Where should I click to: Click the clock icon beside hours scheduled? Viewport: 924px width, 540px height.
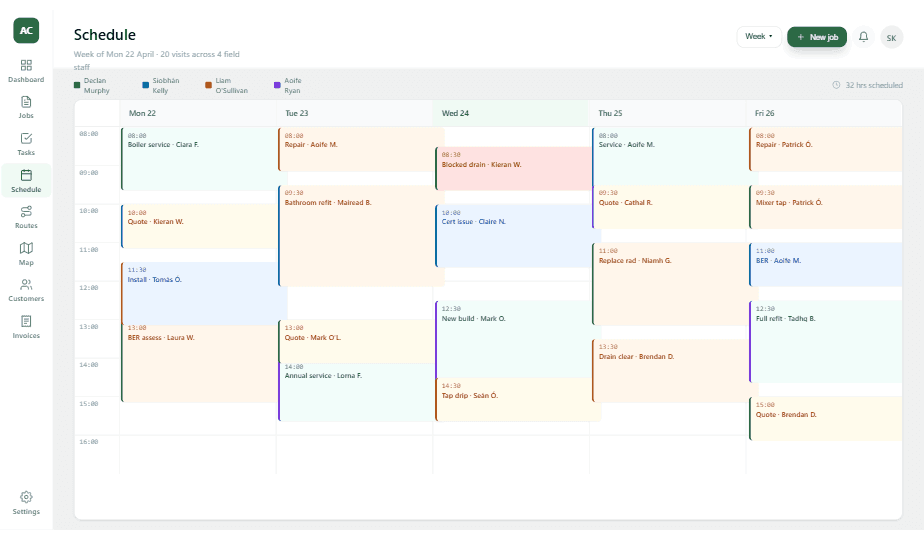pos(836,85)
